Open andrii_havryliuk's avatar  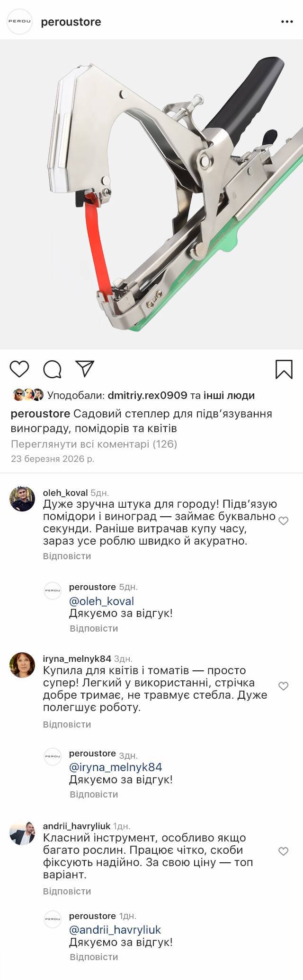22,833
